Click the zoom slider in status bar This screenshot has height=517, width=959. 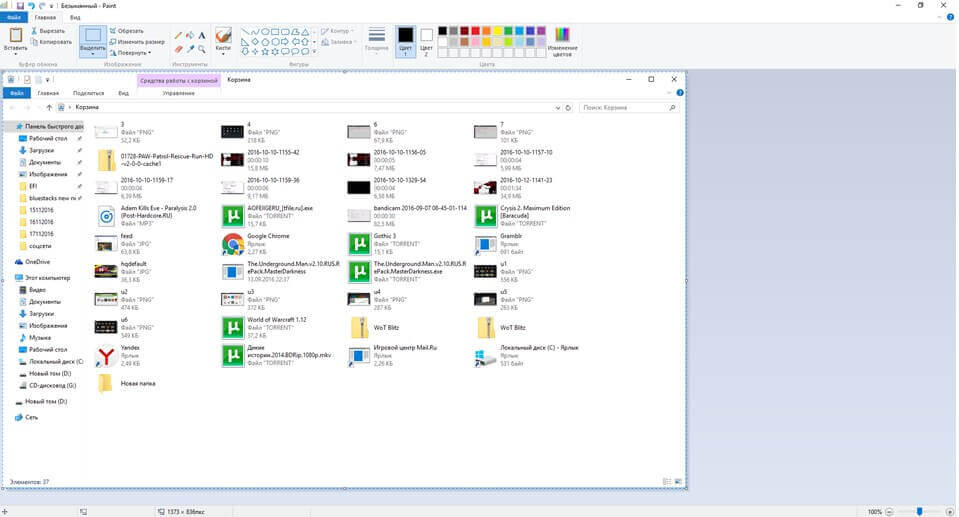tap(919, 511)
